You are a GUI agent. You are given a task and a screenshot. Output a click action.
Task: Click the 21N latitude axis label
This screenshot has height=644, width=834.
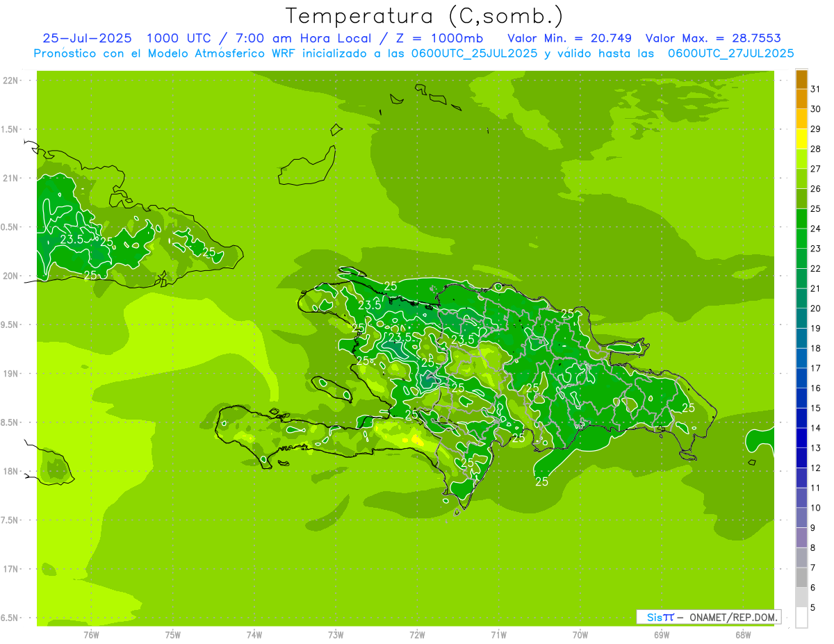coord(10,178)
